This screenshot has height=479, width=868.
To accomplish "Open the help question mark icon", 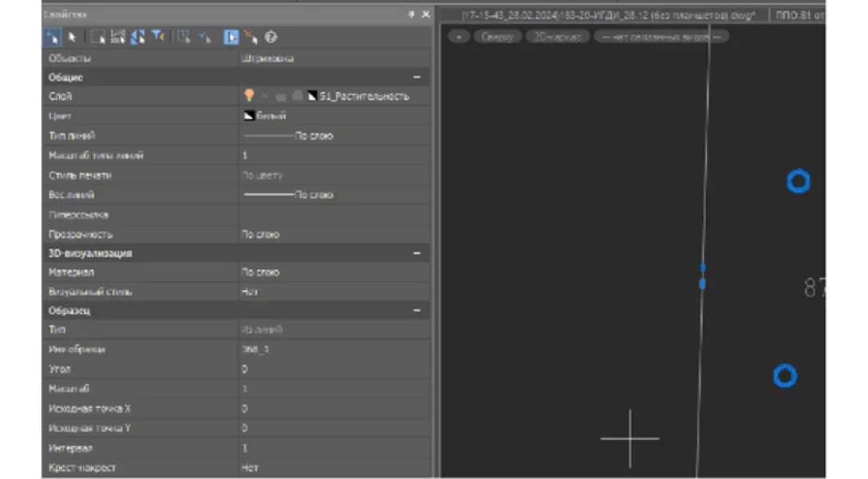I will [271, 37].
